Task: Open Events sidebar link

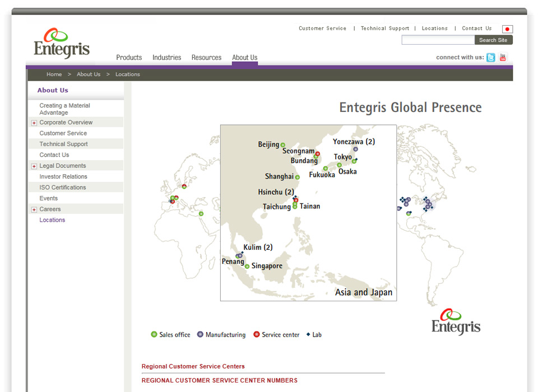Action: [x=48, y=198]
